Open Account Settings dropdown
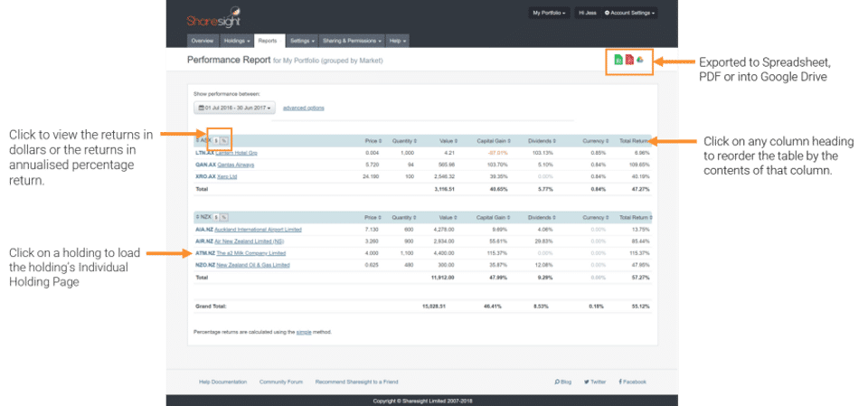This screenshot has height=406, width=868. coord(629,13)
